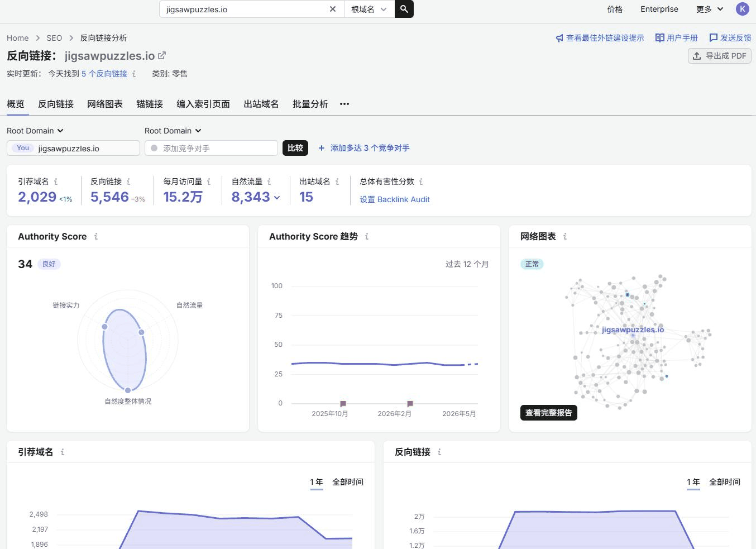Click the 5,546 反向链接 value

[110, 197]
